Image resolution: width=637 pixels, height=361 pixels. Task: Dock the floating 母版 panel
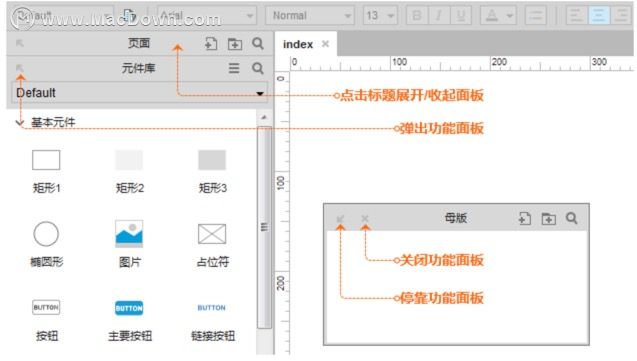pos(340,219)
